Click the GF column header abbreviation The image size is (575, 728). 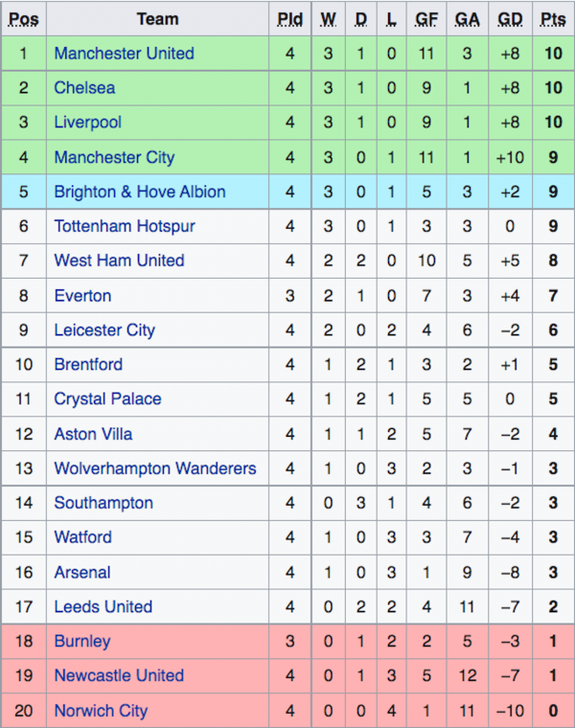(x=426, y=19)
